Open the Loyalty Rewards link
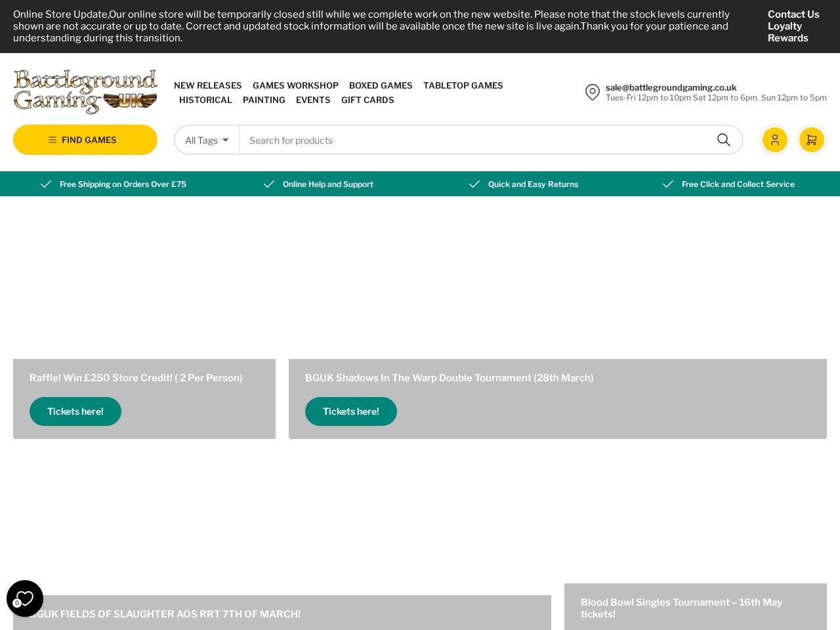 click(787, 32)
